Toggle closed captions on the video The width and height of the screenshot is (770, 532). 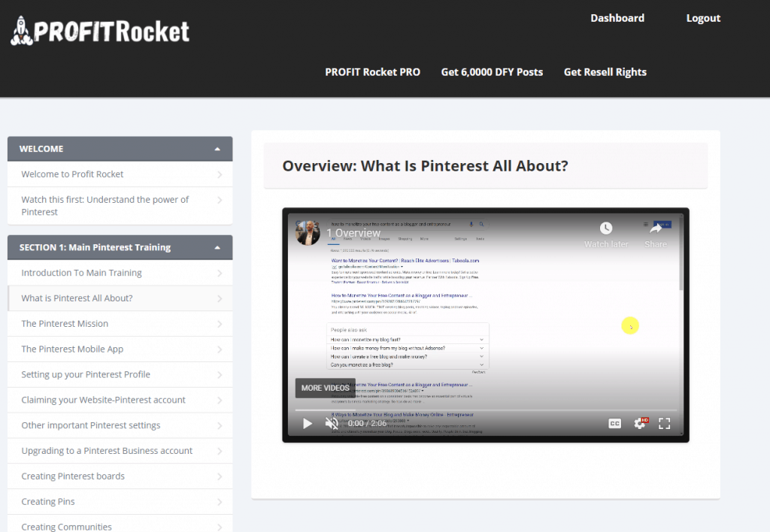pyautogui.click(x=614, y=423)
